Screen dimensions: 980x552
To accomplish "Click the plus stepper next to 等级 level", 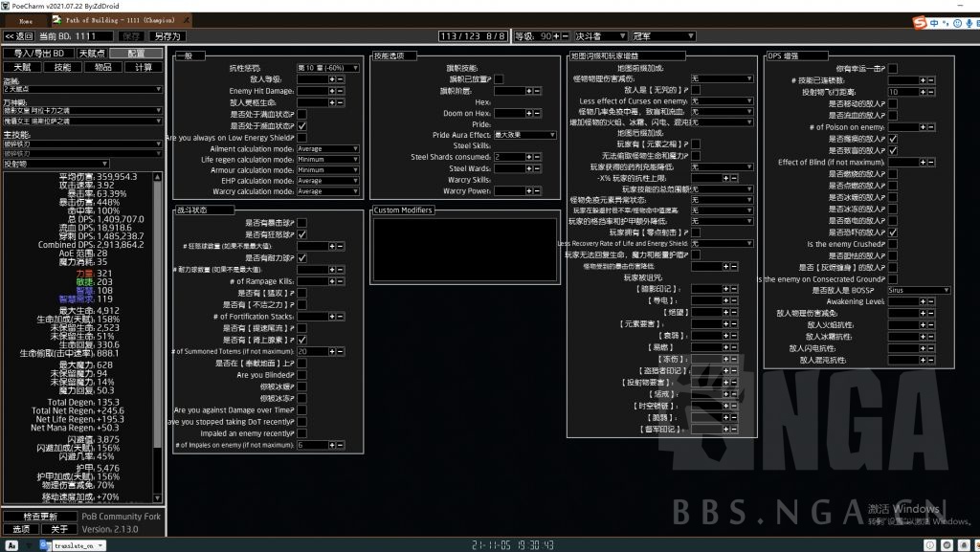I will [x=557, y=35].
